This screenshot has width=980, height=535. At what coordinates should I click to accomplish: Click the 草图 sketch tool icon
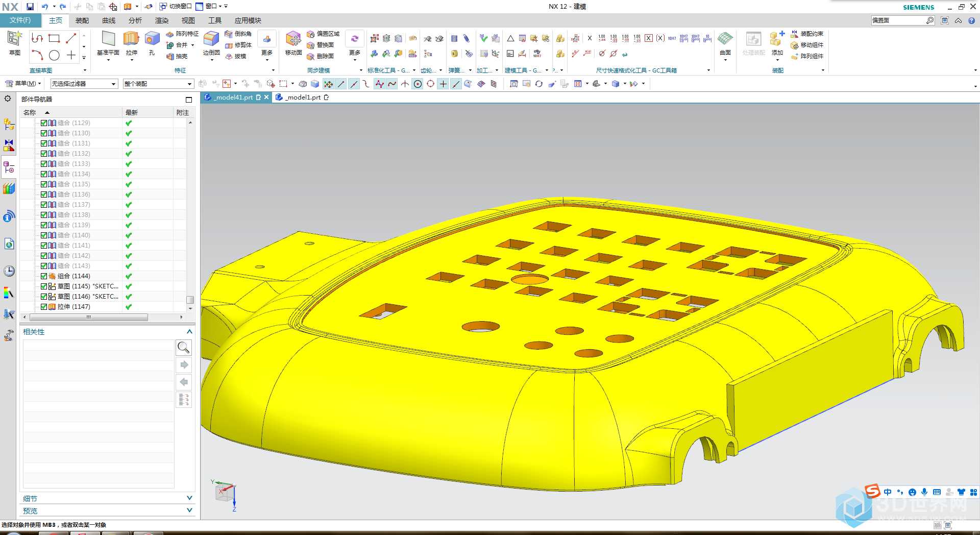(x=14, y=39)
